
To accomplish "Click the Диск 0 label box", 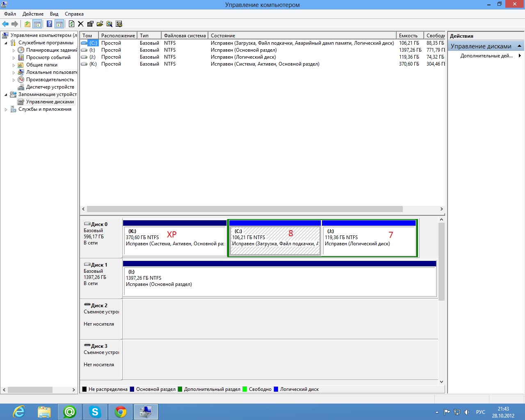I will click(101, 237).
